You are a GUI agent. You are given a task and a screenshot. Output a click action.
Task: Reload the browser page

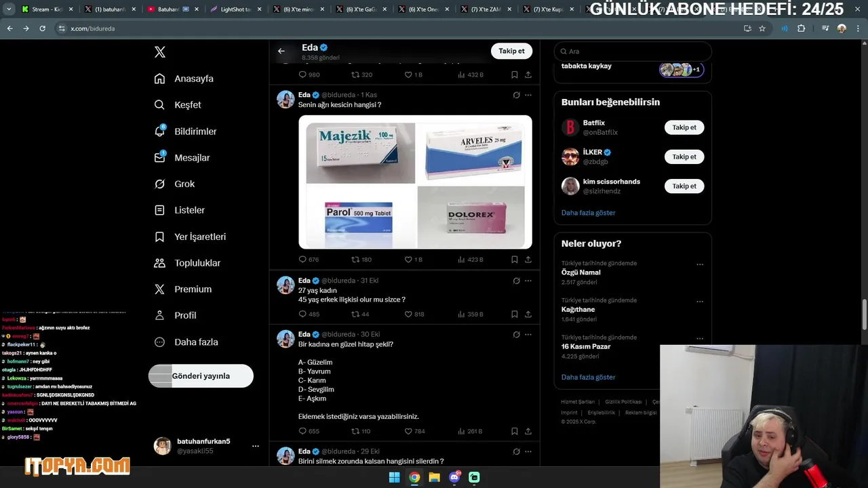pos(42,28)
